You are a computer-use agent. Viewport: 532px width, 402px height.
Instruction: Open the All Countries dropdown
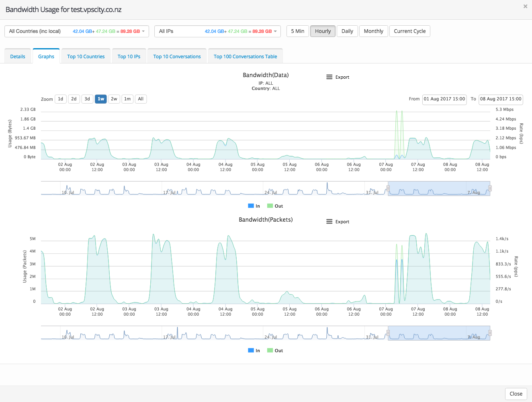[x=76, y=31]
